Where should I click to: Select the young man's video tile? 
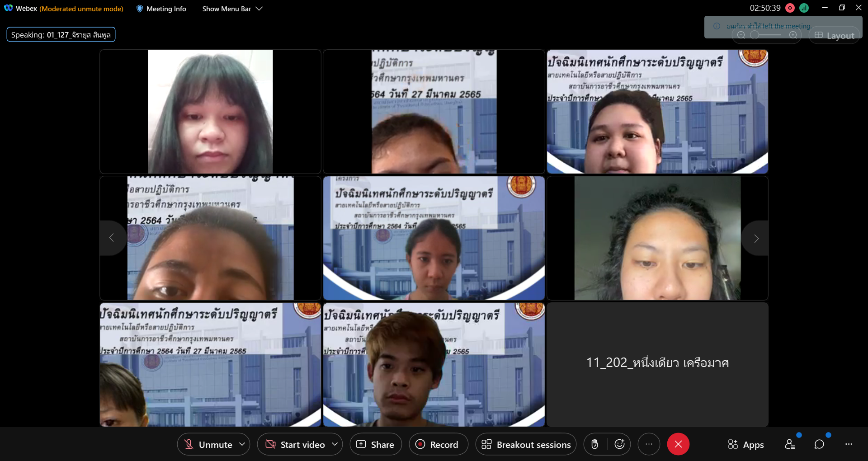pyautogui.click(x=434, y=364)
